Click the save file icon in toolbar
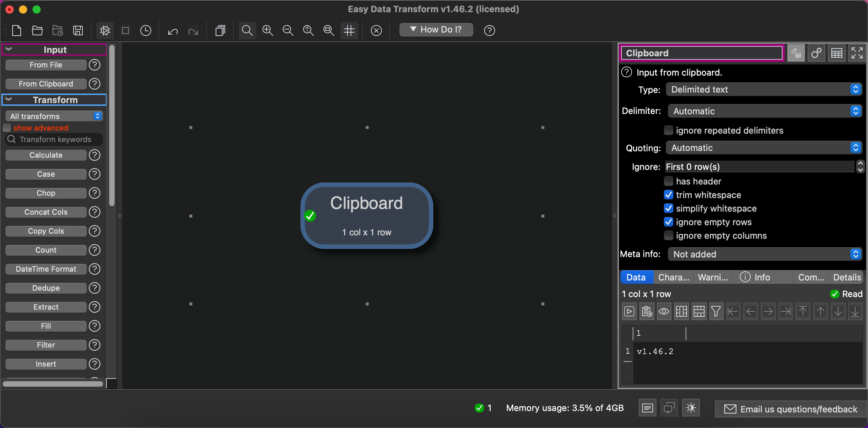 [x=78, y=31]
